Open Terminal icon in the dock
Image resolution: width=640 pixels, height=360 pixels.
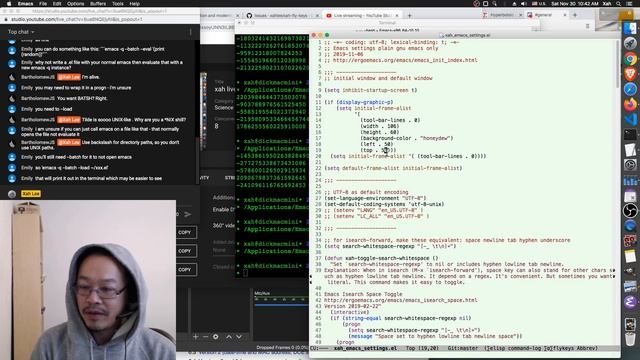(630, 134)
